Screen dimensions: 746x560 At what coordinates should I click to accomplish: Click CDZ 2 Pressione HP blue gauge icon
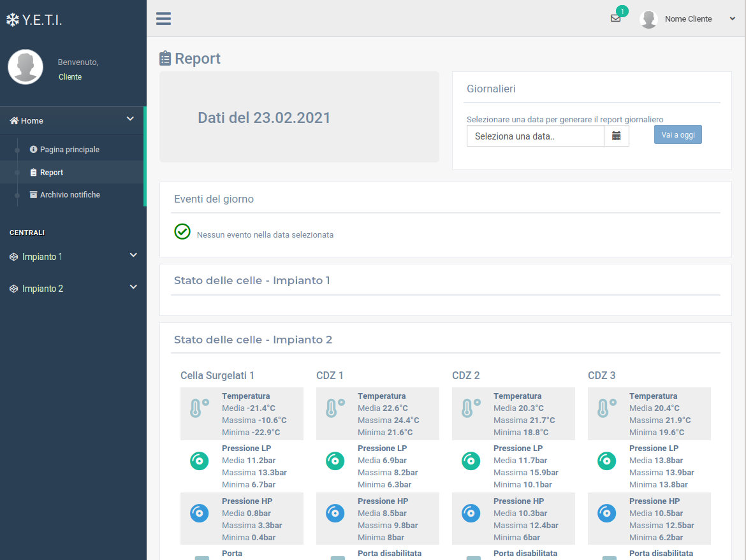471,513
